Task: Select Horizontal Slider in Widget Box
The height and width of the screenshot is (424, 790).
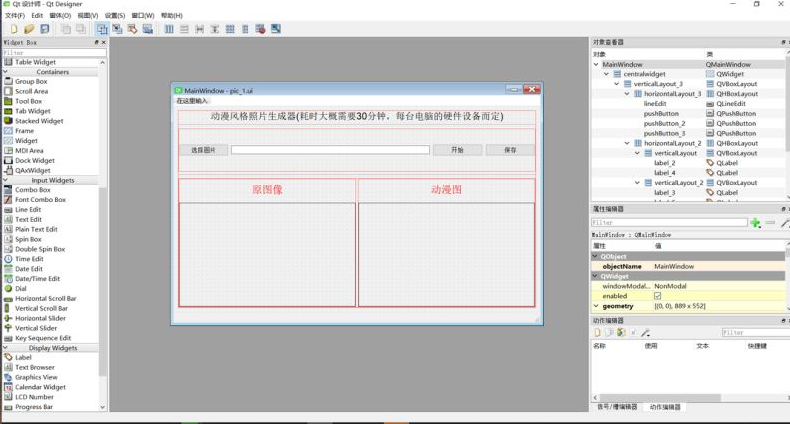Action: (x=40, y=318)
